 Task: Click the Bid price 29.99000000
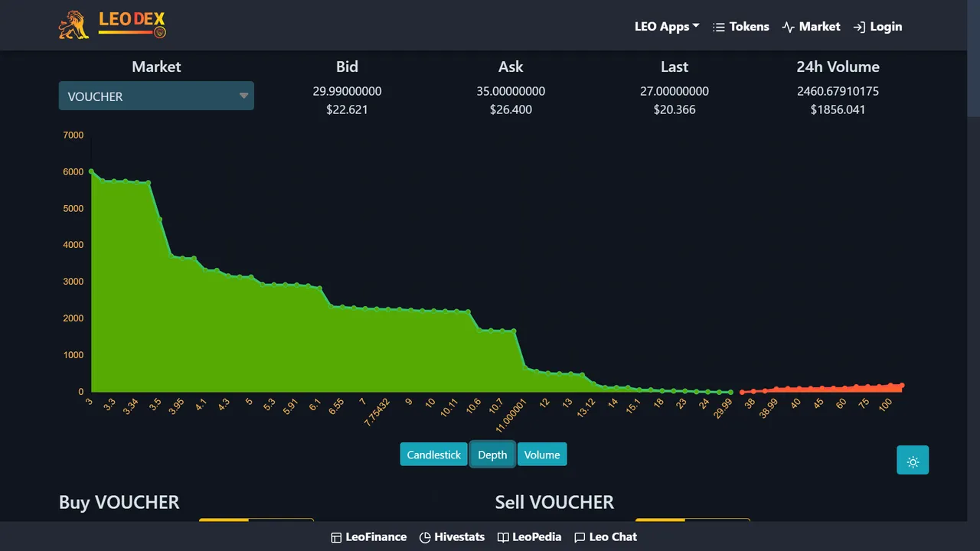[347, 91]
